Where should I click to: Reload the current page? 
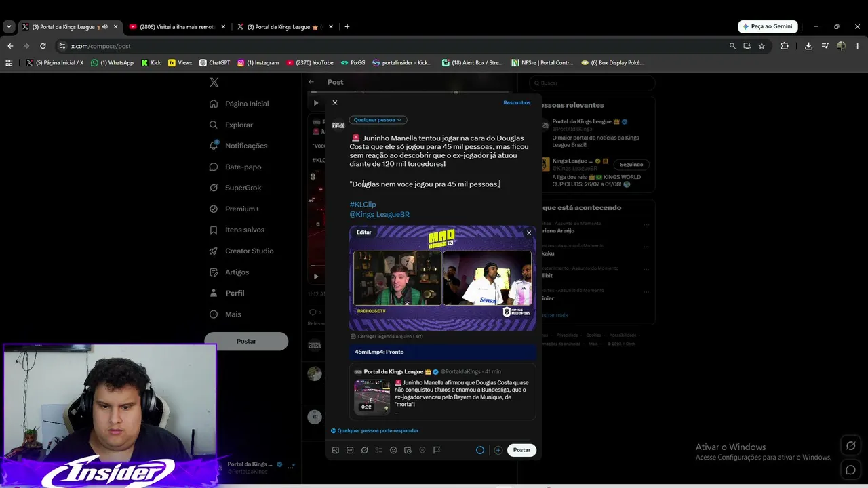click(x=43, y=46)
